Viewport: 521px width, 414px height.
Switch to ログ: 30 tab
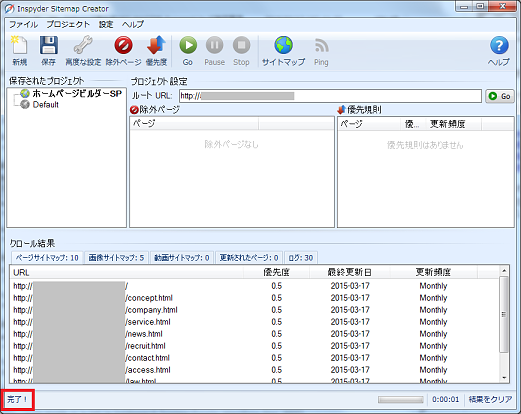point(301,258)
